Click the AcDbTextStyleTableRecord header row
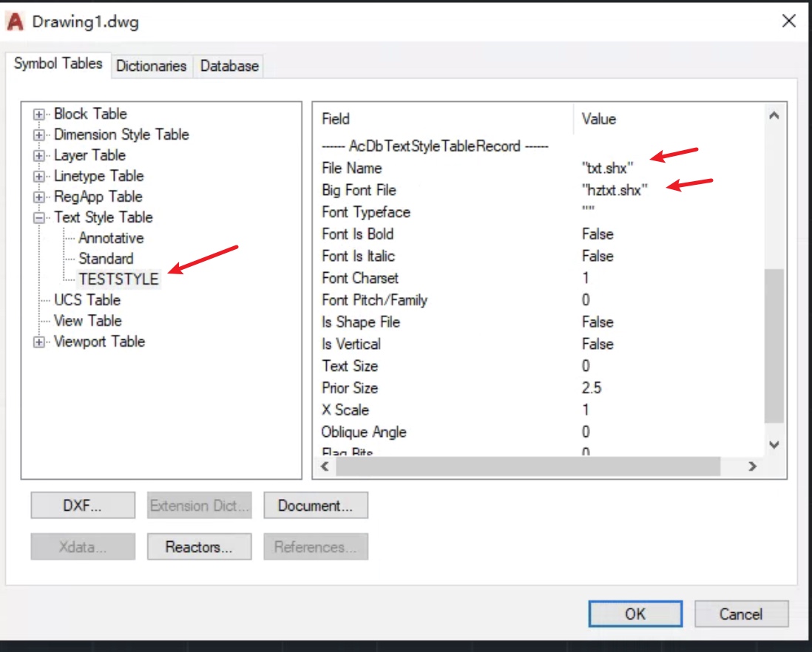Screen dimensions: 812x652 coord(538,146)
